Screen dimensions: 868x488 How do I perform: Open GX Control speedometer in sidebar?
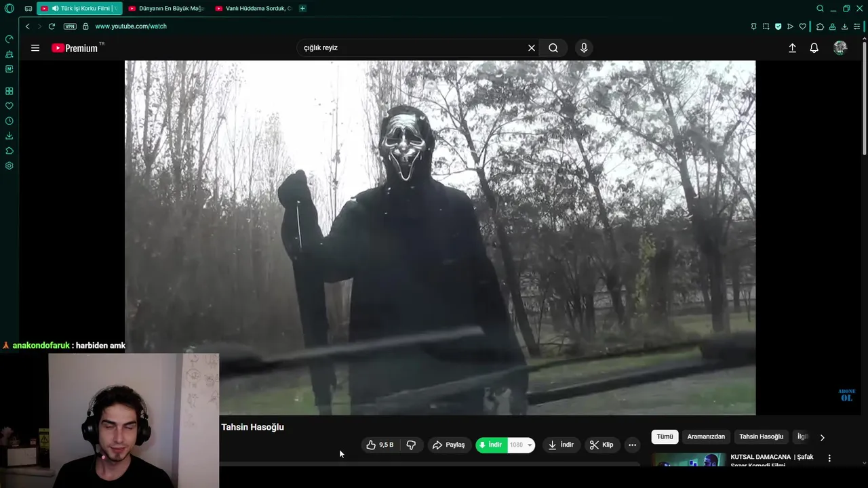coord(9,39)
